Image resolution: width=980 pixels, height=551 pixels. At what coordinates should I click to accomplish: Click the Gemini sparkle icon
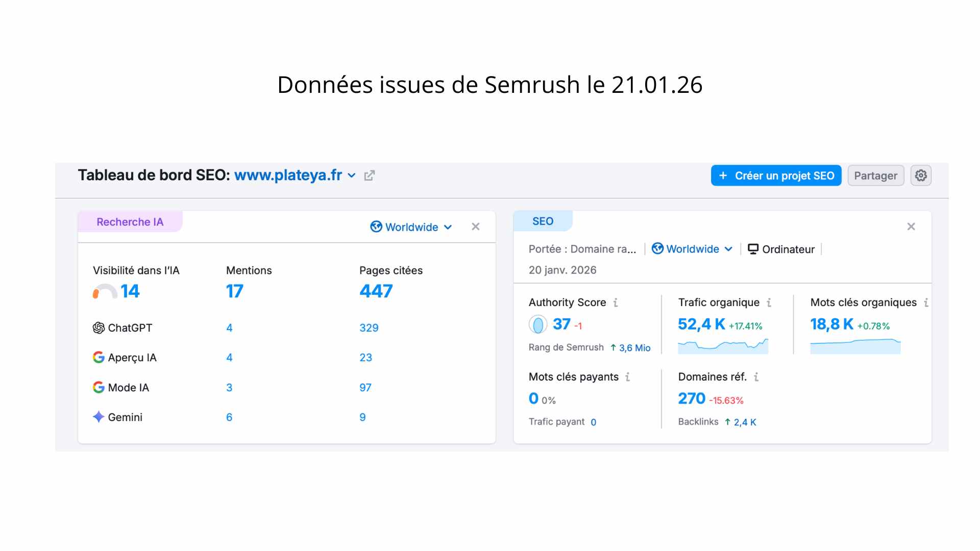pos(99,417)
